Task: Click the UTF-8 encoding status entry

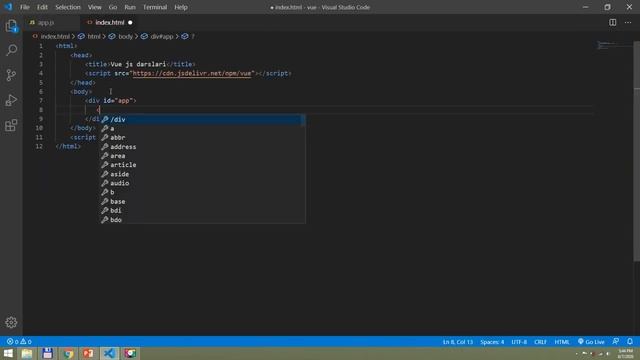Action: pyautogui.click(x=519, y=342)
